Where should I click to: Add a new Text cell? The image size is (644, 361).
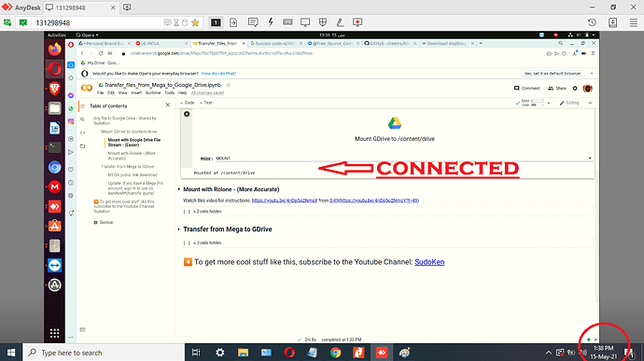205,103
